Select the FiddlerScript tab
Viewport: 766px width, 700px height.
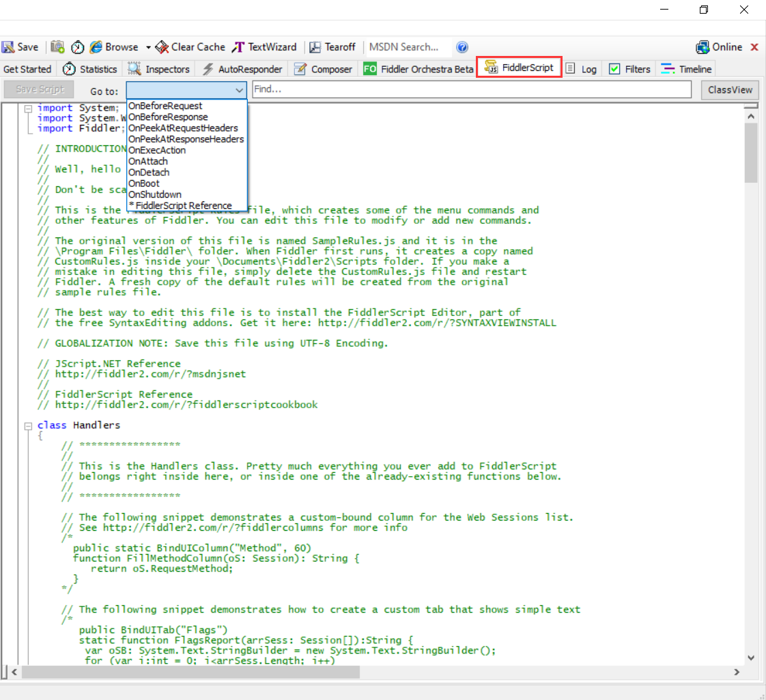pyautogui.click(x=519, y=68)
